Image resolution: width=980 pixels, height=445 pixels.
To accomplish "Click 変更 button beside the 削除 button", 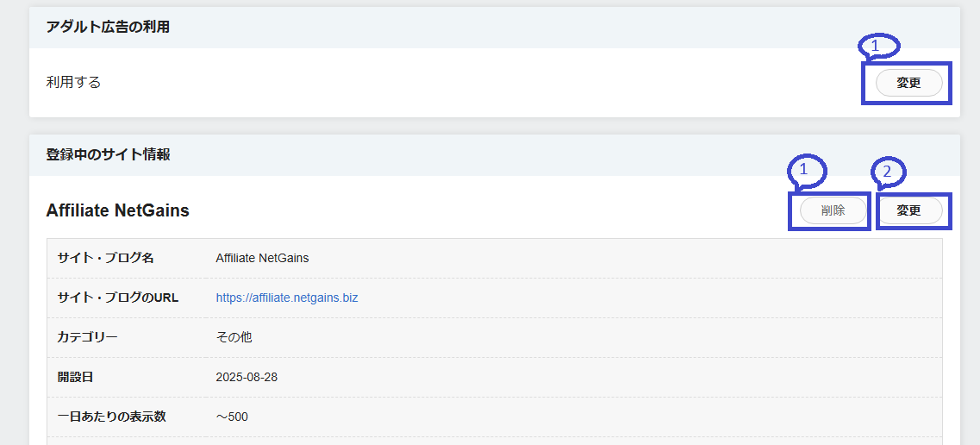I will point(908,210).
